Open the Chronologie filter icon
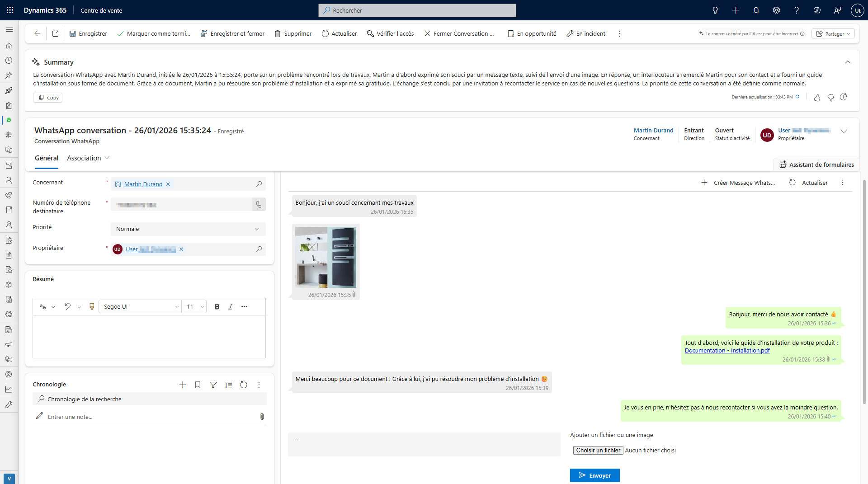 coord(213,385)
